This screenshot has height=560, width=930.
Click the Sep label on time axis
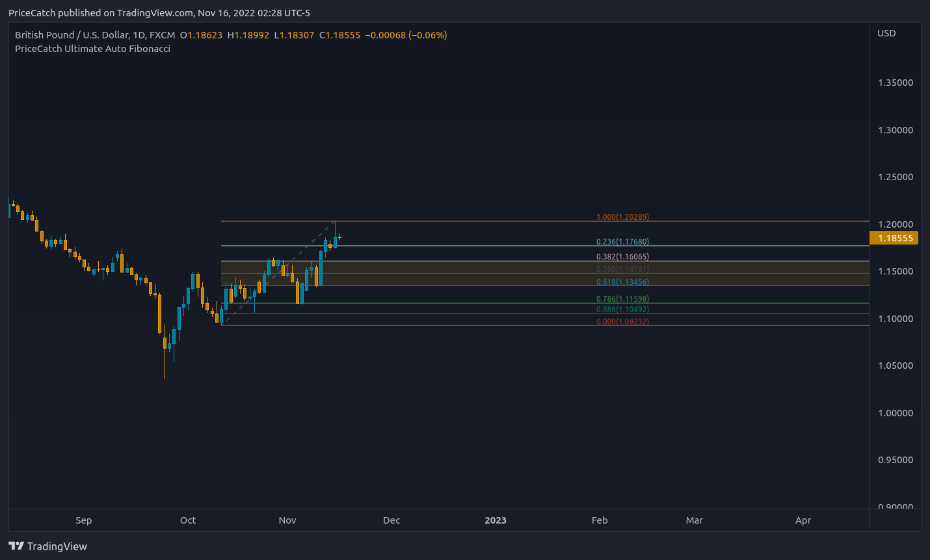[84, 520]
